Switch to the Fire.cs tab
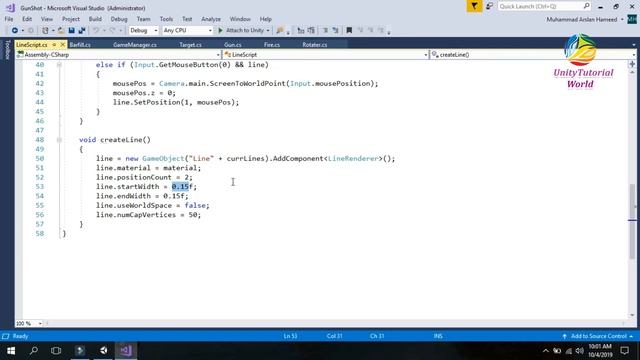 [272, 45]
